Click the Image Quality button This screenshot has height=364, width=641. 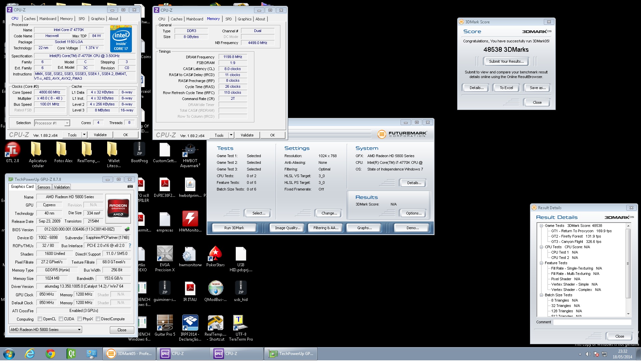click(x=287, y=228)
